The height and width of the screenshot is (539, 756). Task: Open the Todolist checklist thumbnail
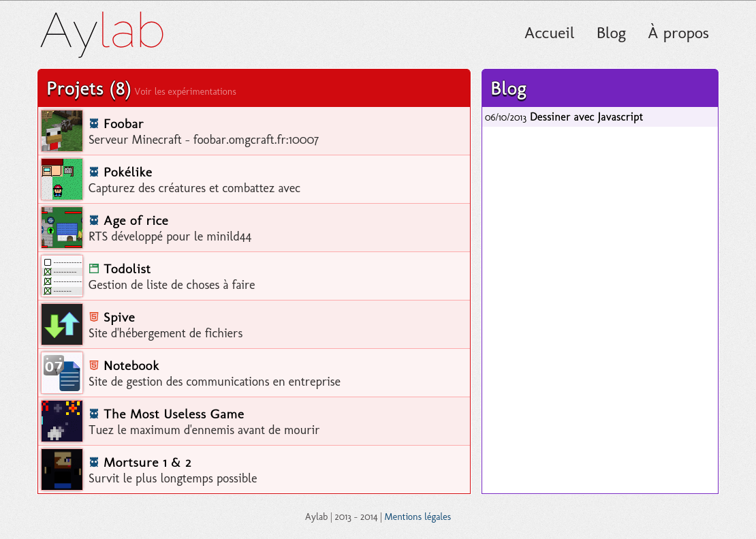[x=62, y=276]
